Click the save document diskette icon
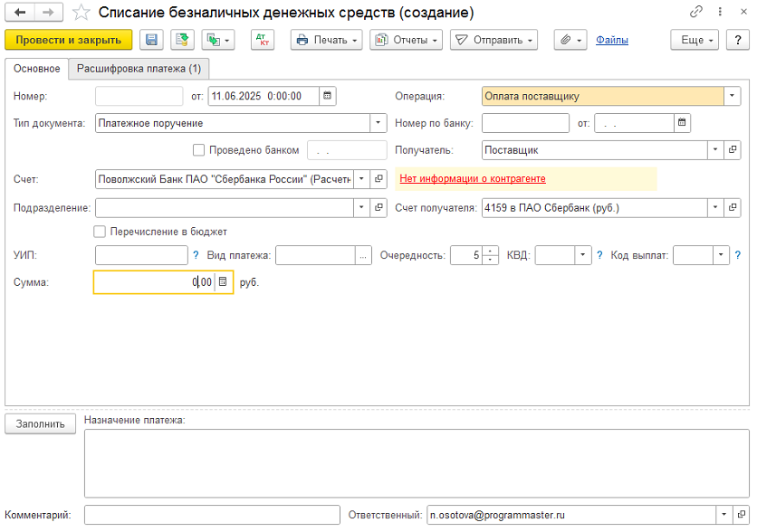Image resolution: width=757 pixels, height=532 pixels. tap(151, 41)
